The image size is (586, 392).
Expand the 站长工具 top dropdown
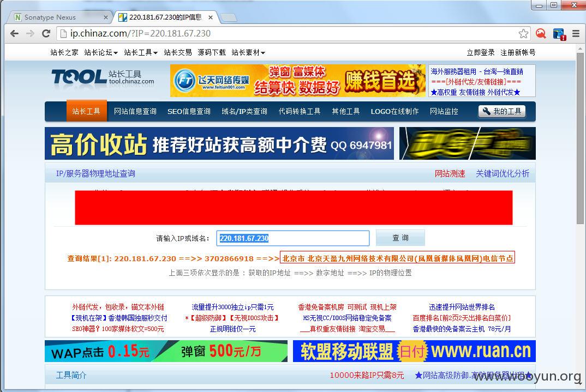point(141,52)
